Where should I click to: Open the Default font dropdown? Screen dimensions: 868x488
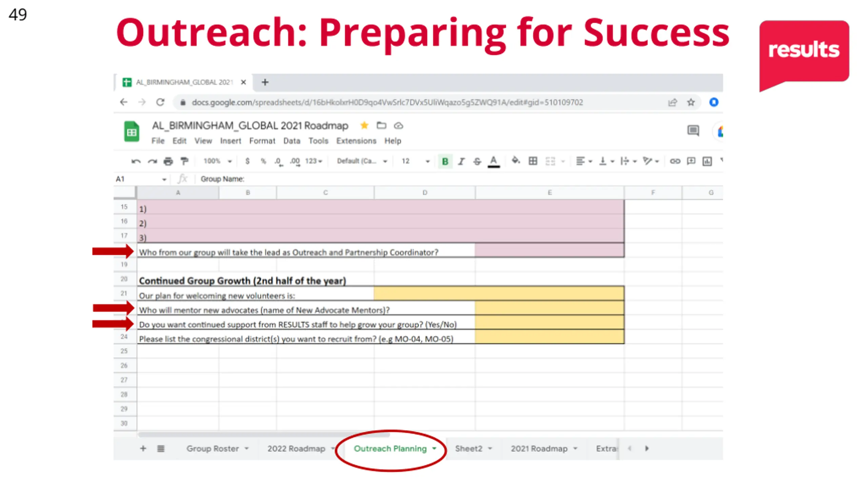click(362, 161)
